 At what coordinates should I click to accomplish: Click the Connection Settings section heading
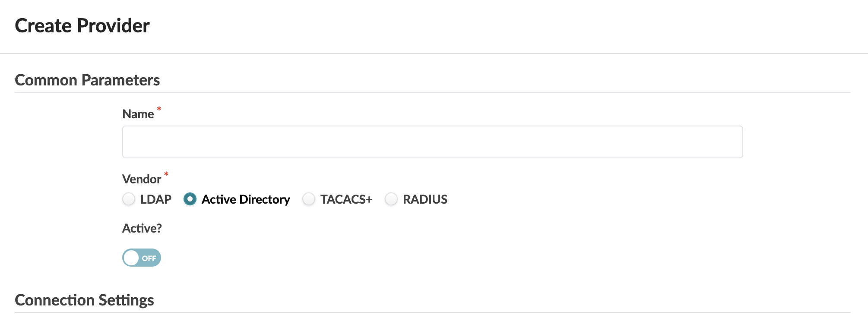pos(84,300)
